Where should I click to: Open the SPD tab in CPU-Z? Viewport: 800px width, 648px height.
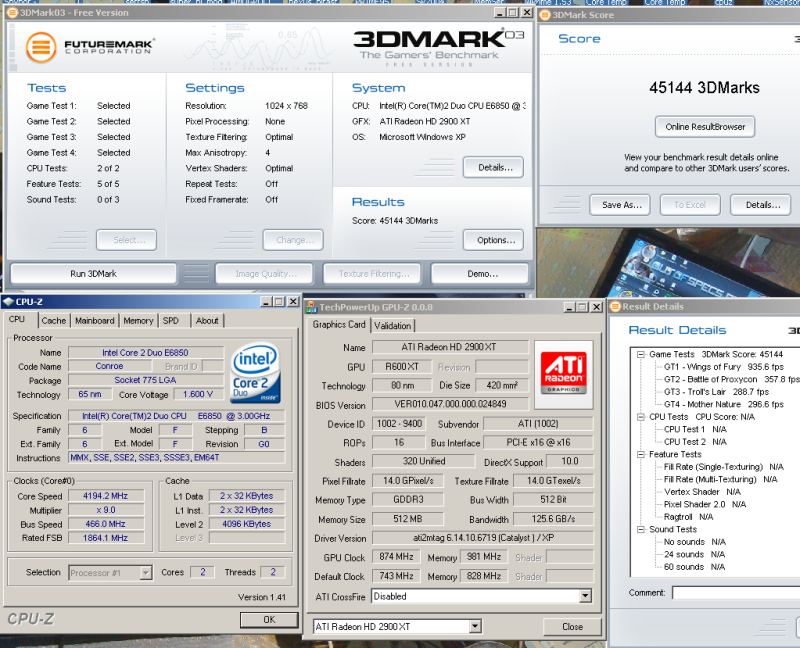(171, 320)
